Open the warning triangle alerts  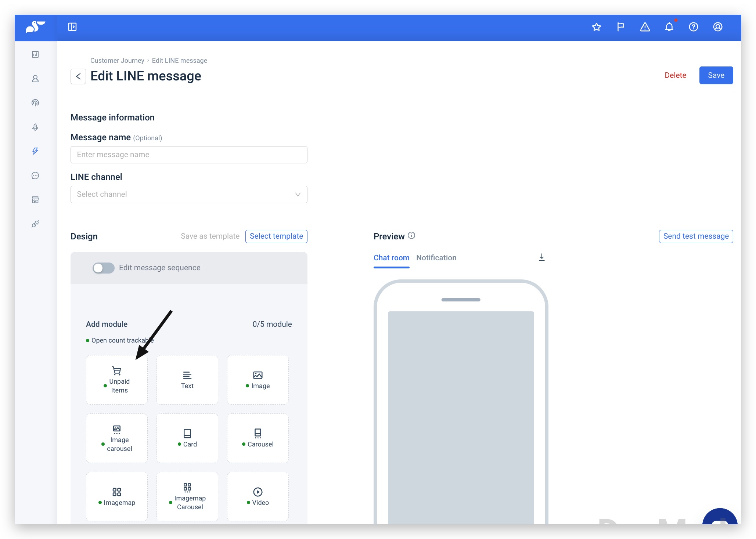[x=645, y=27]
